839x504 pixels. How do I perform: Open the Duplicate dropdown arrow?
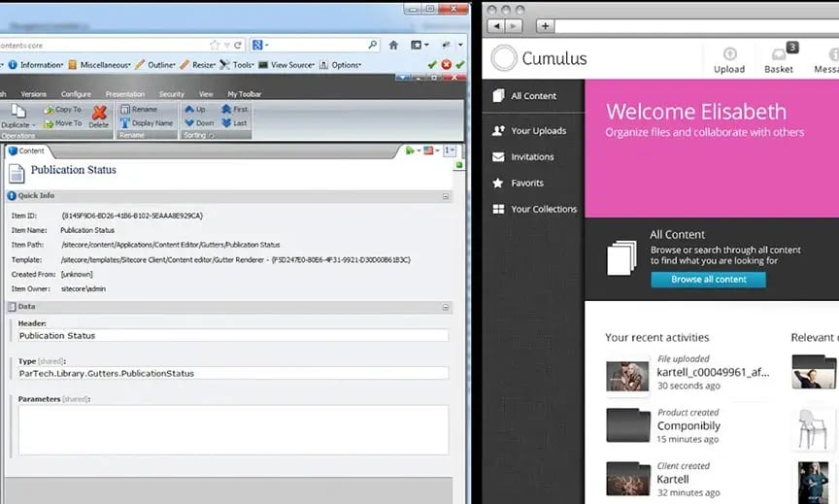click(33, 125)
